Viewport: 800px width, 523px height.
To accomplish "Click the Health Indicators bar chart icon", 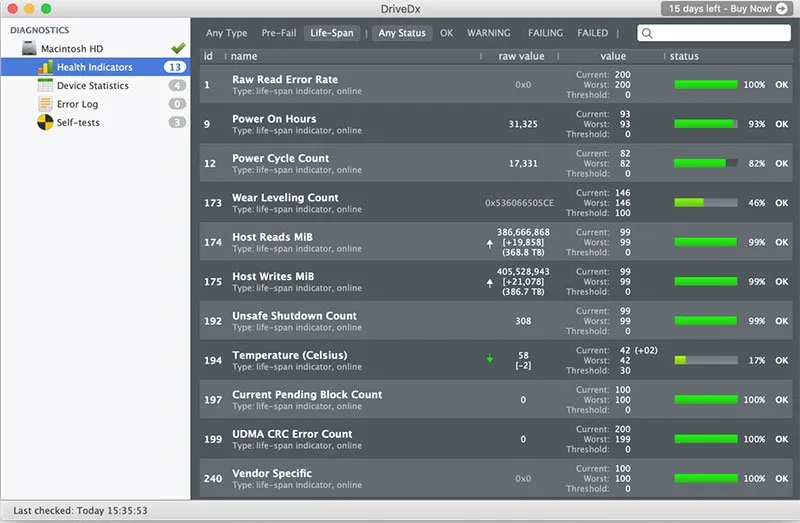I will 45,67.
